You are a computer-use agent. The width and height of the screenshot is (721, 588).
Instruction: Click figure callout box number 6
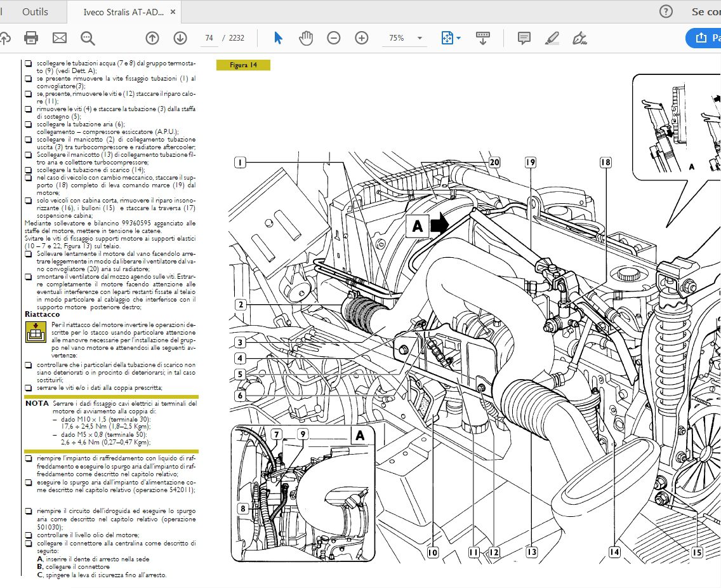pyautogui.click(x=240, y=395)
